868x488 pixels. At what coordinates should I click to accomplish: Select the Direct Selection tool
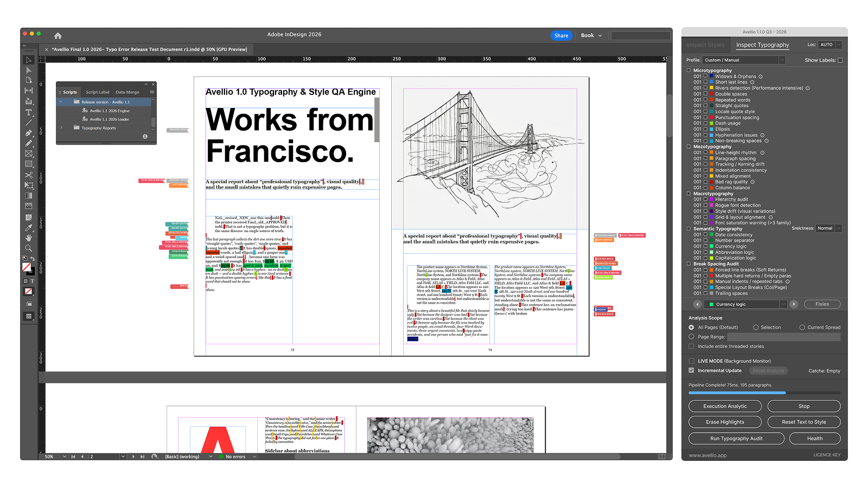pos(29,70)
